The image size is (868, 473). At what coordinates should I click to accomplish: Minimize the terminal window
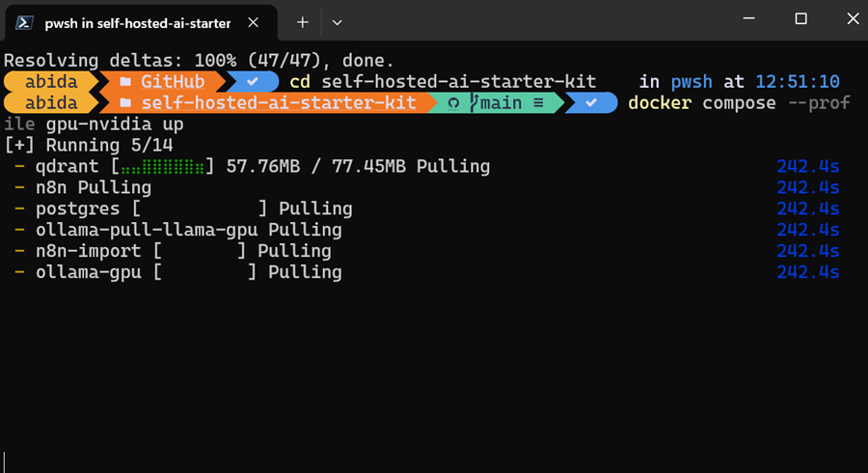[748, 19]
